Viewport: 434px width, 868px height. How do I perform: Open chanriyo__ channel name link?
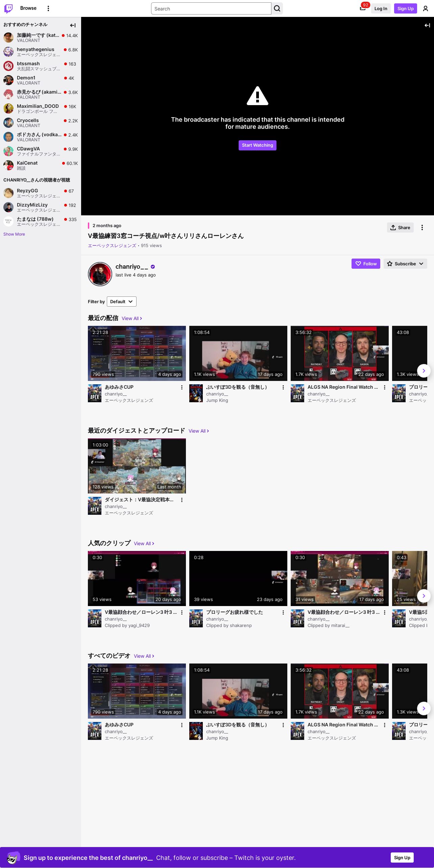(132, 267)
